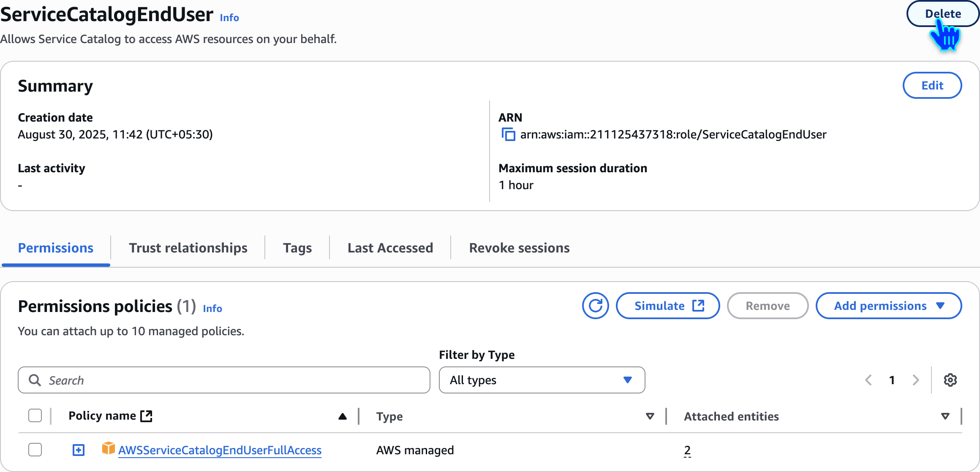Open the Last Accessed tab
Screen dimensions: 980x472
point(390,248)
